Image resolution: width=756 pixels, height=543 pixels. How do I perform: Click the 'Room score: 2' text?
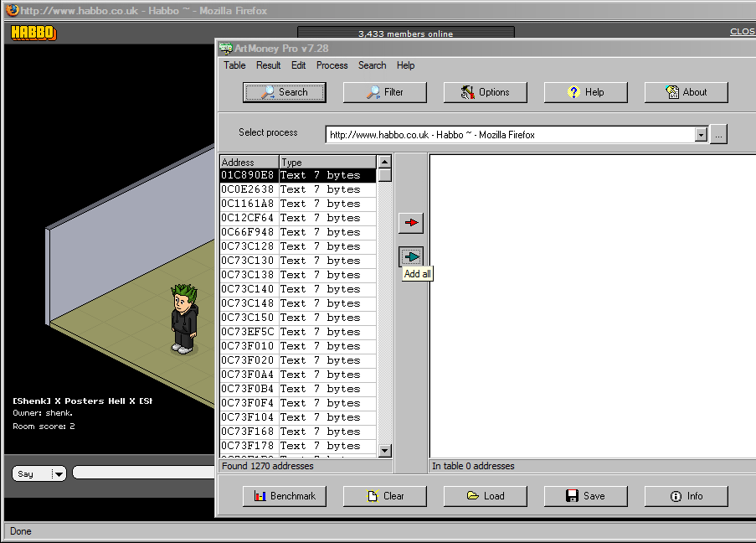tap(44, 427)
